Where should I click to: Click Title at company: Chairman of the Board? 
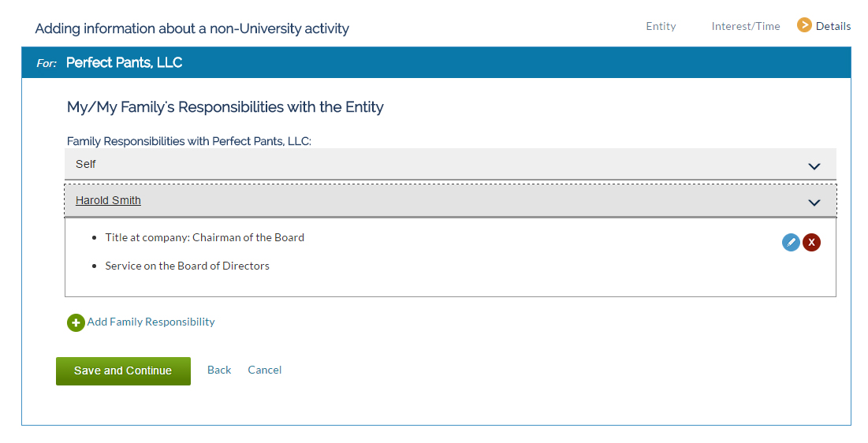pyautogui.click(x=205, y=237)
